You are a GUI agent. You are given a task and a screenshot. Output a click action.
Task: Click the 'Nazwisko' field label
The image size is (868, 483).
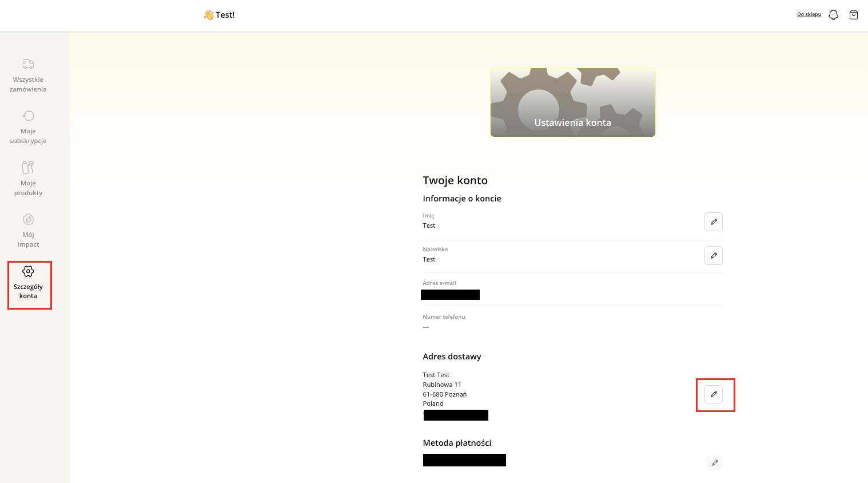pos(435,250)
